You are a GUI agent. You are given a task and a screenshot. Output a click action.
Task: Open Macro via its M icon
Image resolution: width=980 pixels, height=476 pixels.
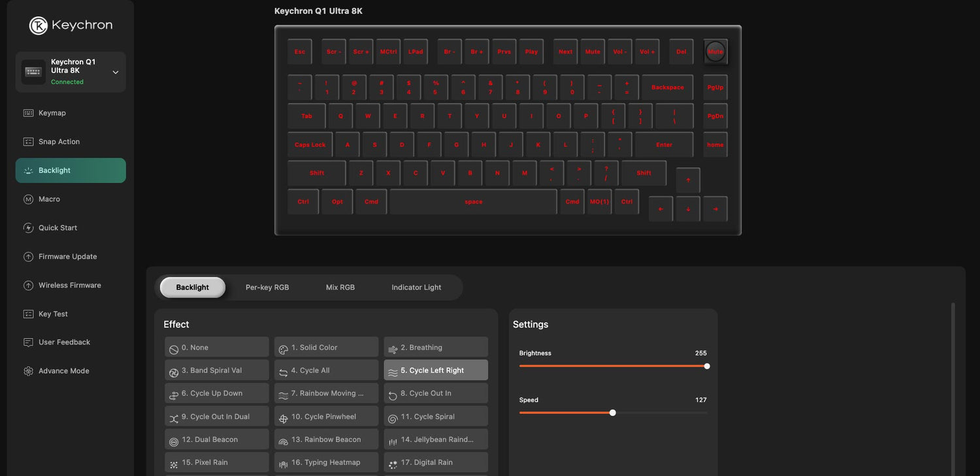[x=28, y=199]
